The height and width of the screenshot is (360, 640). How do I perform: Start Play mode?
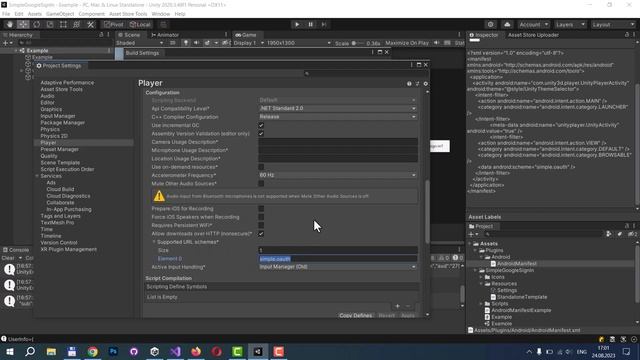point(297,24)
